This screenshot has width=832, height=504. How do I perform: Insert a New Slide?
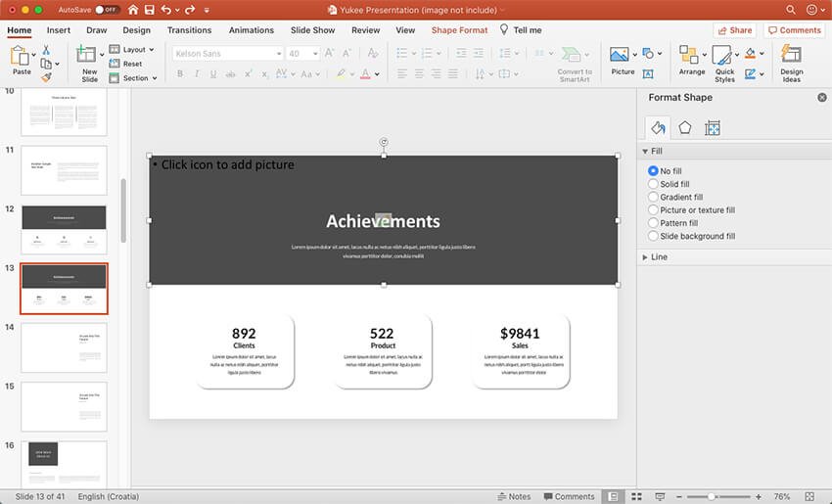(x=87, y=64)
